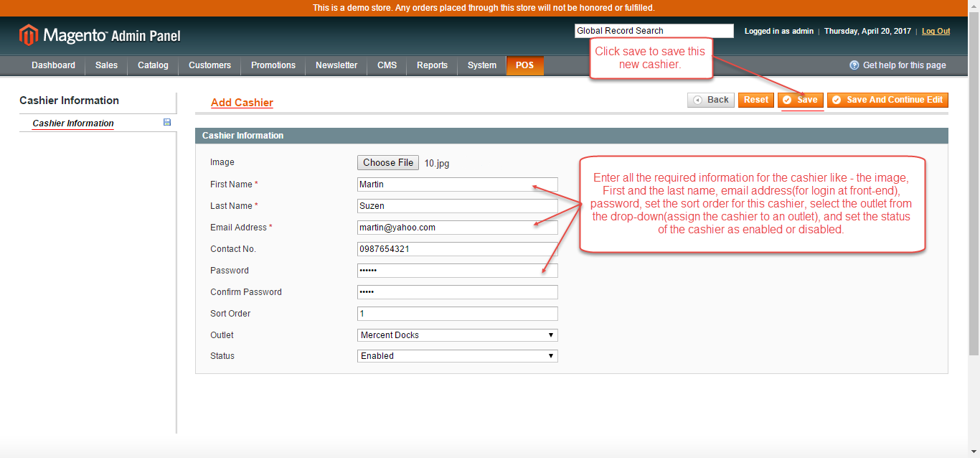
Task: Click the Sort Order field
Action: tap(457, 314)
